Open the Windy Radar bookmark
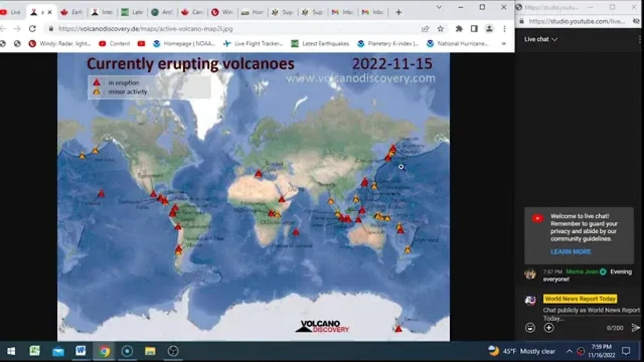The height and width of the screenshot is (362, 644). click(x=60, y=44)
